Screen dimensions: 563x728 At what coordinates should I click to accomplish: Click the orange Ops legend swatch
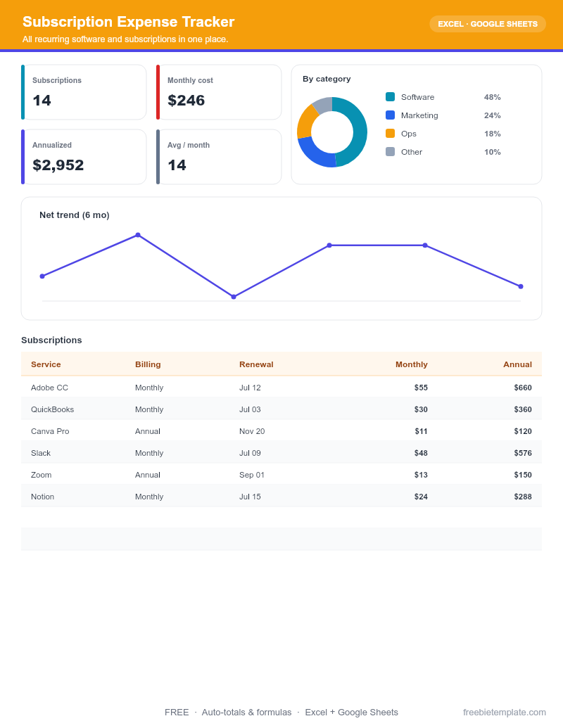(x=390, y=133)
